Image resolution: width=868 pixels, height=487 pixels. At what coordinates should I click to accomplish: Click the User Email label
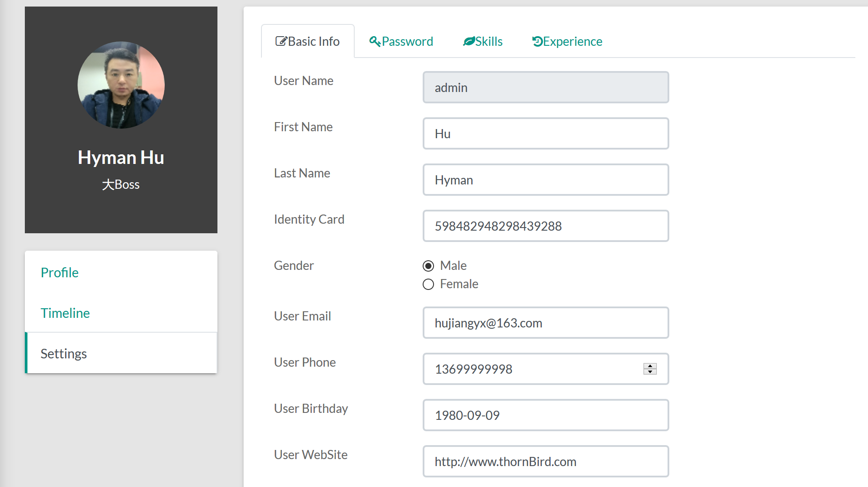point(302,316)
